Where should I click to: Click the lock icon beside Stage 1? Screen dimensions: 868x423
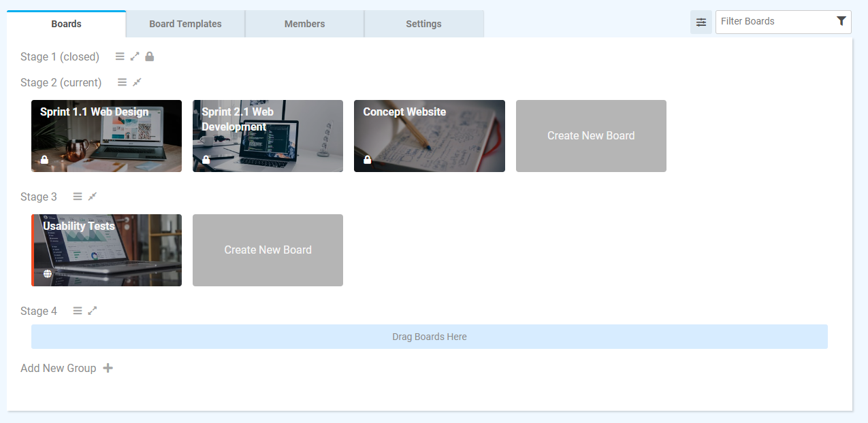tap(150, 56)
